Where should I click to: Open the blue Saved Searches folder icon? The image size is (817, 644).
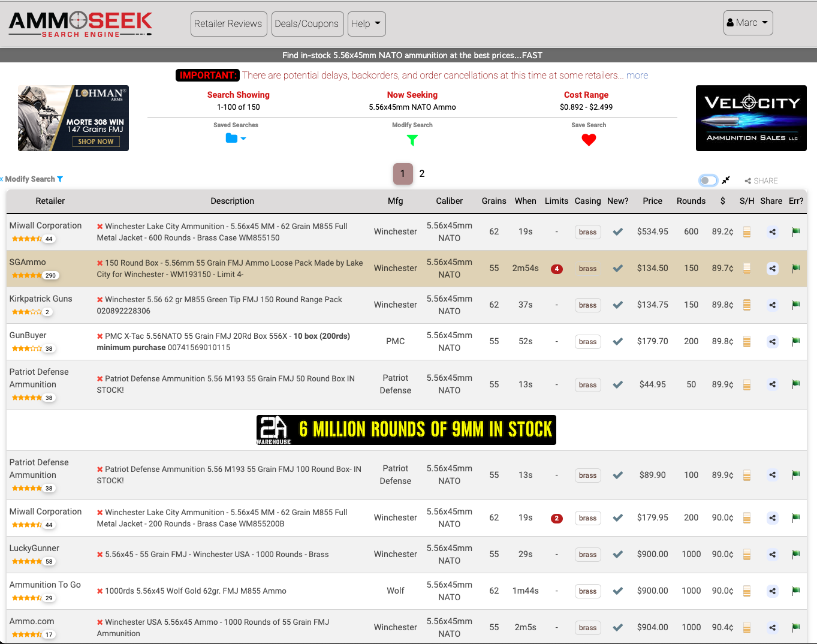pyautogui.click(x=231, y=137)
